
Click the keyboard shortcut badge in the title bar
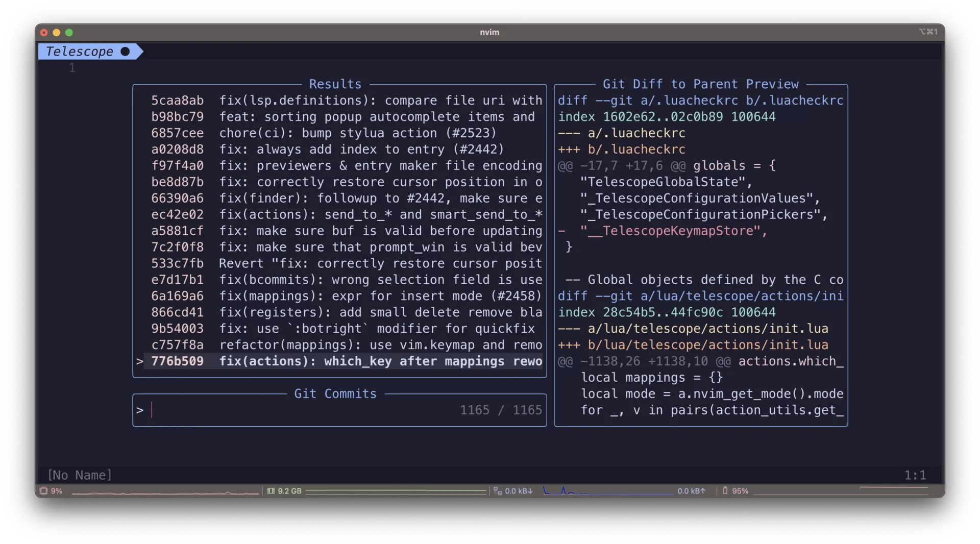pyautogui.click(x=927, y=32)
